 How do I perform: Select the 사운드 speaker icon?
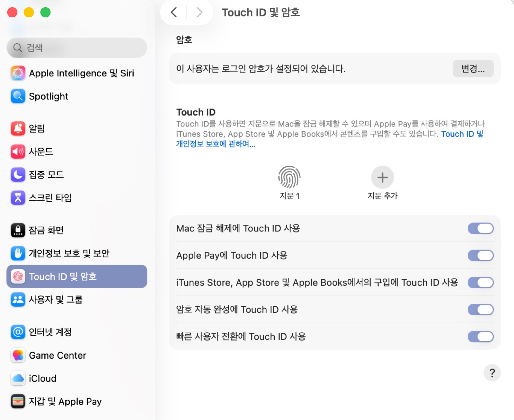click(x=18, y=152)
